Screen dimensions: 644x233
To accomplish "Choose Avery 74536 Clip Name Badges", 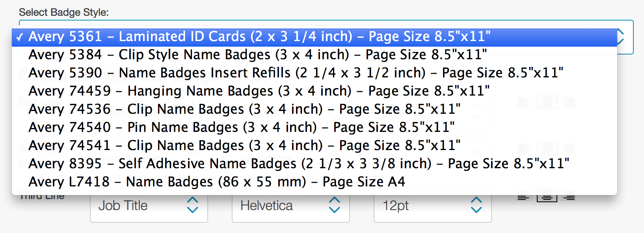I will point(315,109).
